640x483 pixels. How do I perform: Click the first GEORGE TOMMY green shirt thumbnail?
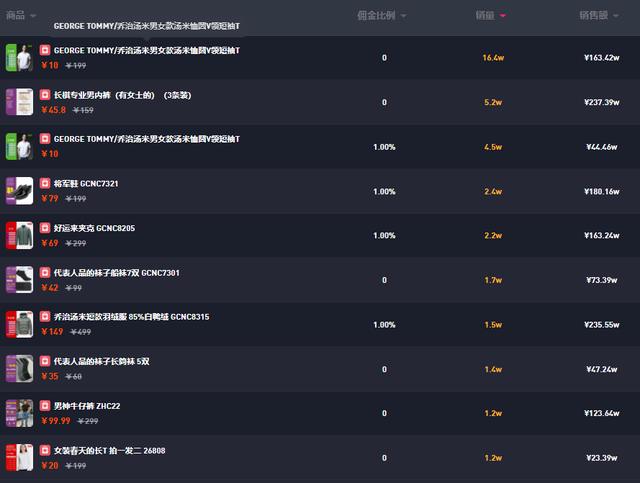pos(19,57)
